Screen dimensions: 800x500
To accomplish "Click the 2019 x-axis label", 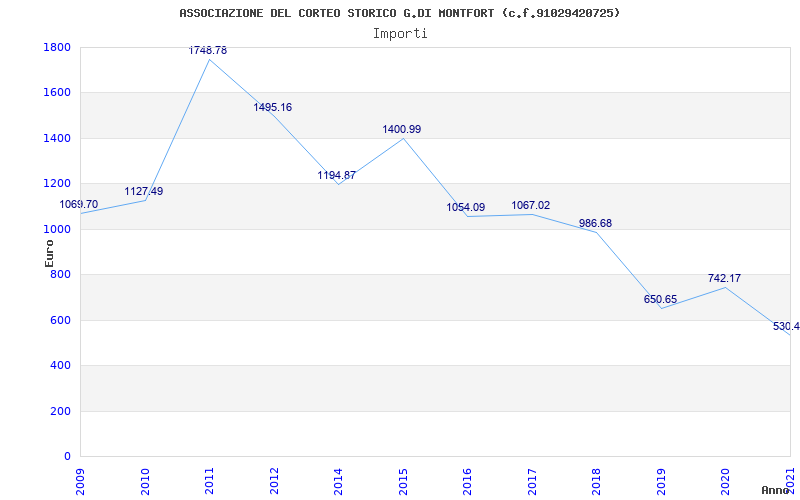I will click(x=661, y=481).
